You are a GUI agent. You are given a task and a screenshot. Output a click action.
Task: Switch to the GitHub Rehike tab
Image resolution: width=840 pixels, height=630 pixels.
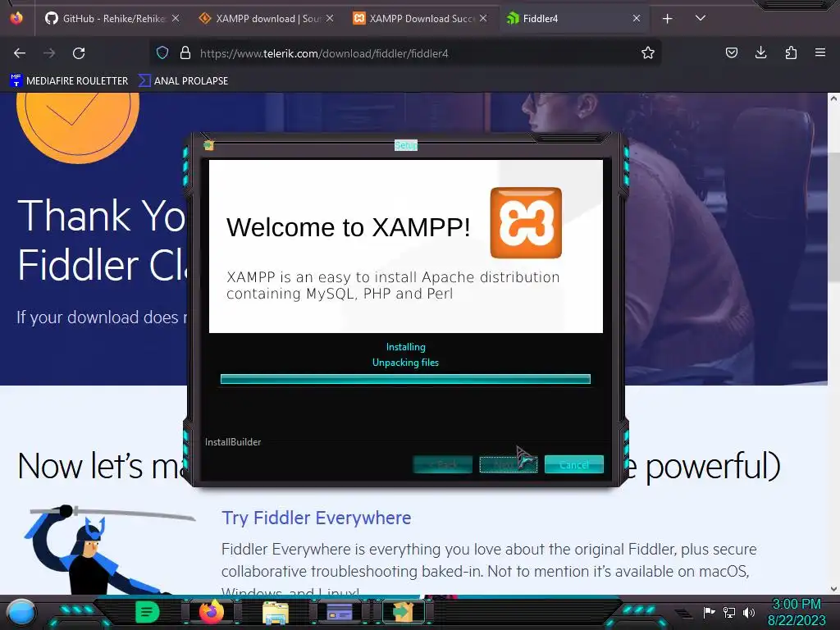[x=112, y=18]
